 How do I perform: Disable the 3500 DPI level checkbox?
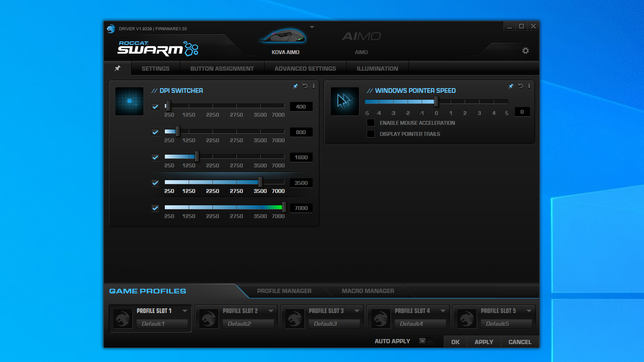coord(155,183)
